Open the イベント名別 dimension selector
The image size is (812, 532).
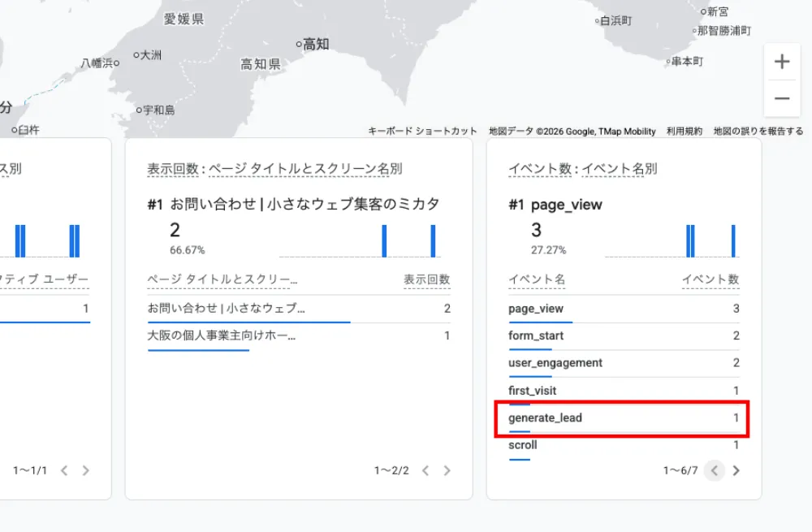pyautogui.click(x=620, y=169)
